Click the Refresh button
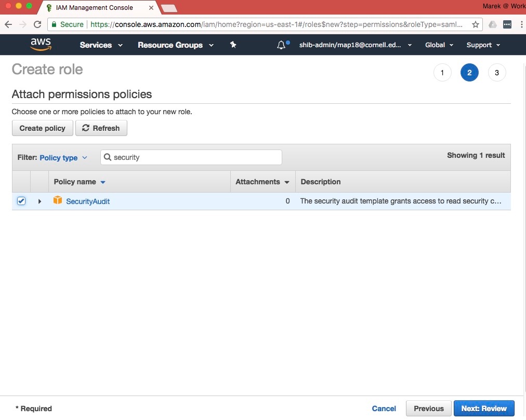The width and height of the screenshot is (526, 420). (101, 128)
